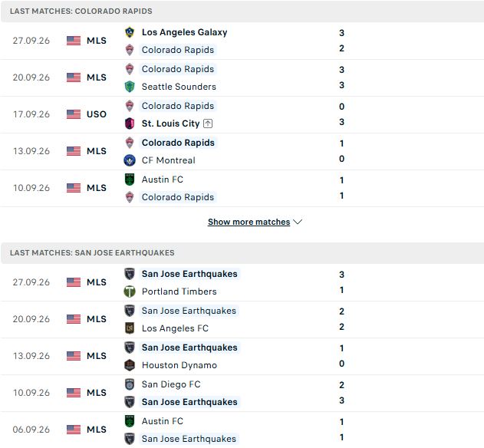Viewport: 484px width, 448px height.
Task: Click the Houston Dynamo crest icon
Action: (x=130, y=365)
